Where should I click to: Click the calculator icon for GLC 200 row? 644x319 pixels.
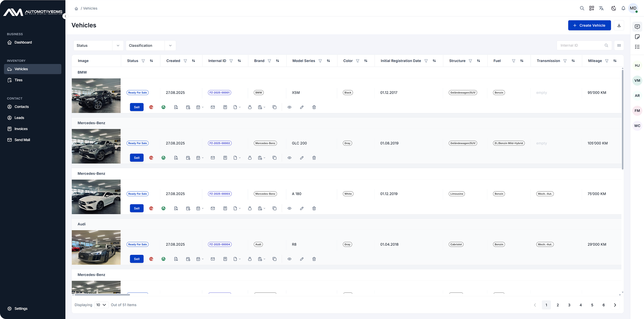pos(225,158)
